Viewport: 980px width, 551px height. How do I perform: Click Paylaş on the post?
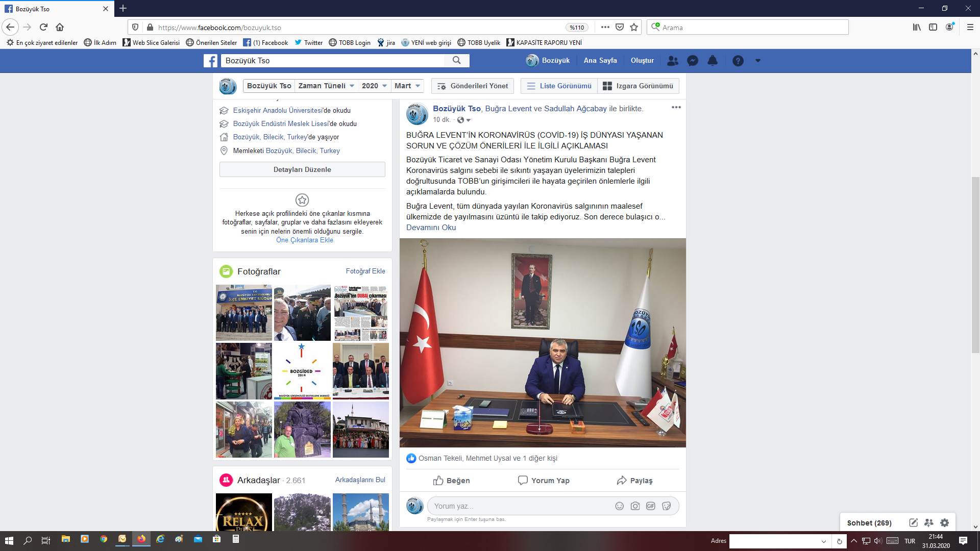(x=634, y=481)
